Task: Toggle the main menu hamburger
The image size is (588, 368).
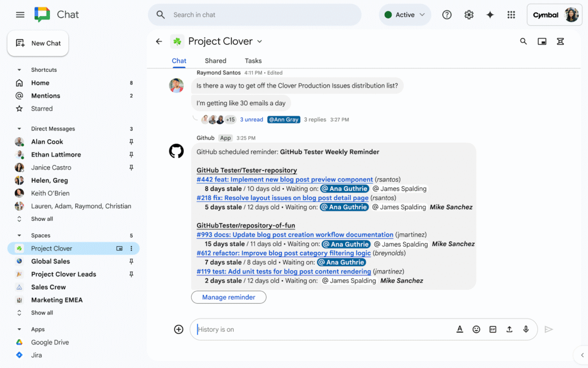Action: (x=20, y=15)
